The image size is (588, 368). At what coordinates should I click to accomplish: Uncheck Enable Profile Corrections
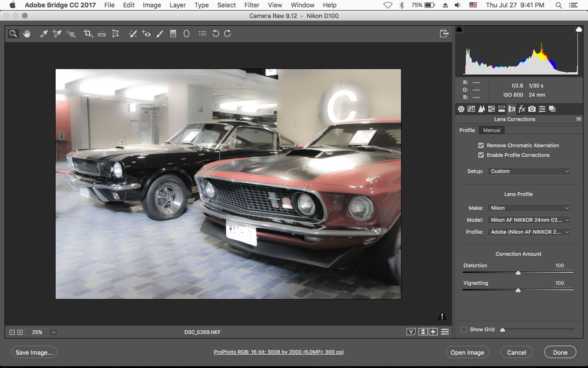(481, 155)
